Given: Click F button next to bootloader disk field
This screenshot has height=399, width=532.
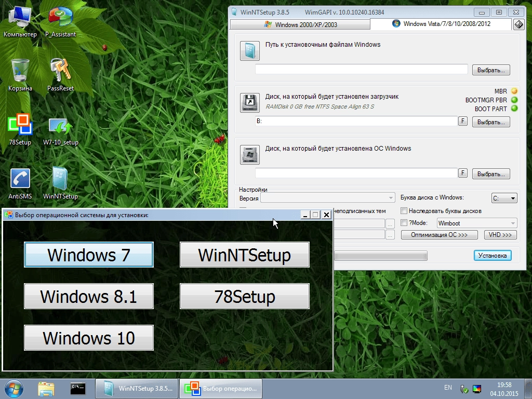Looking at the screenshot, I should tap(463, 121).
